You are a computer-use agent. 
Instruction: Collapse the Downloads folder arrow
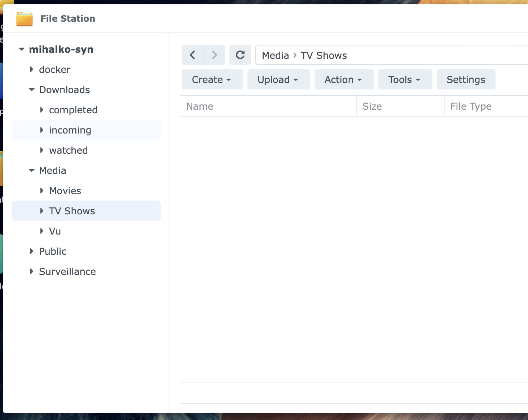click(32, 89)
